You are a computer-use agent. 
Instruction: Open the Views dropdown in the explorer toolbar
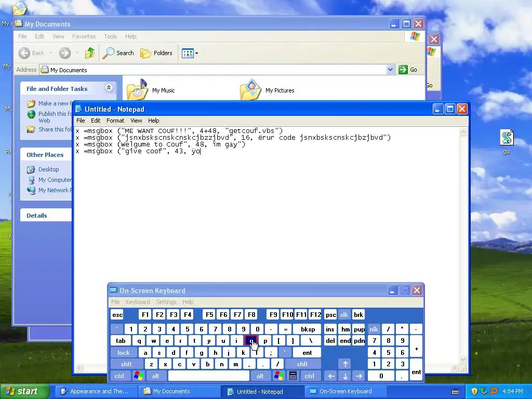pos(190,53)
